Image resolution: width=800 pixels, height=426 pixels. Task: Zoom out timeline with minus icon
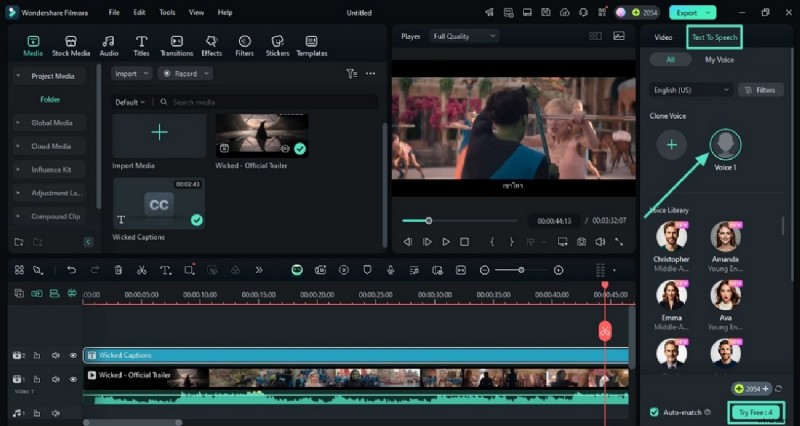click(485, 270)
